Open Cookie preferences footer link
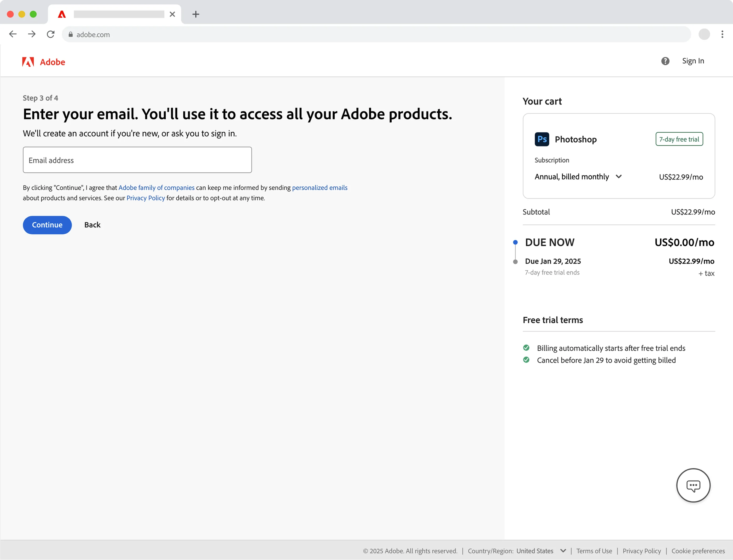The width and height of the screenshot is (733, 560). coord(698,551)
